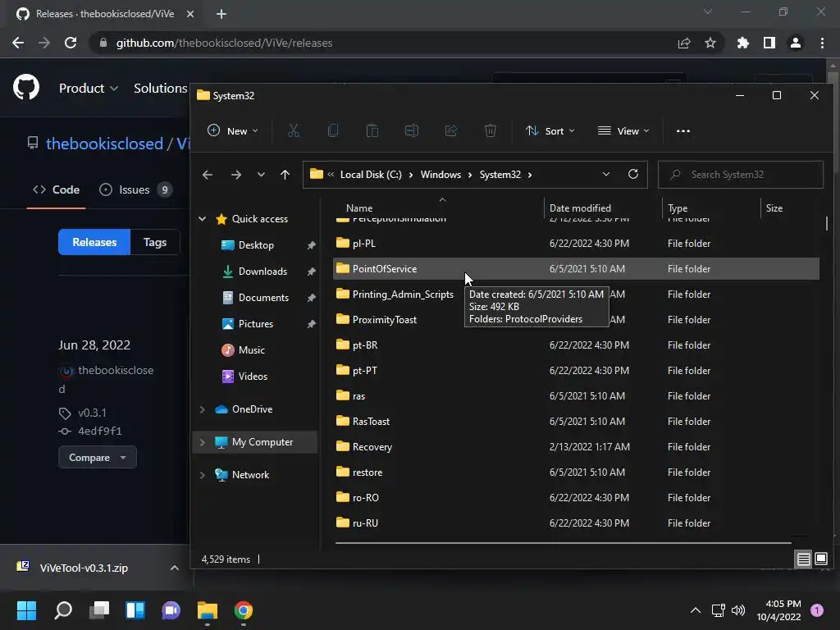The width and height of the screenshot is (840, 630).
Task: Switch to the Code tab on GitHub
Action: (57, 189)
